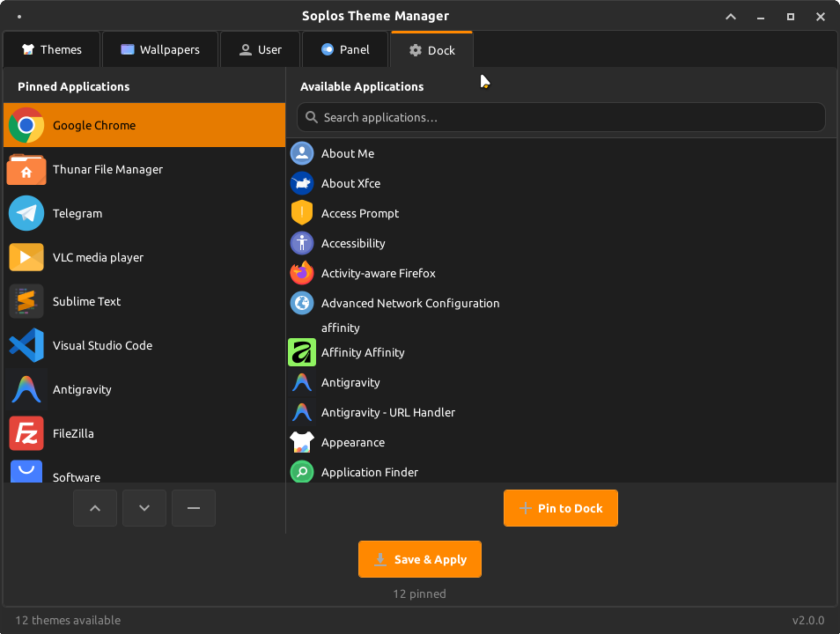Screen dimensions: 840x634
Task: Click the Advanced Network Configuration globe icon
Action: (302, 303)
